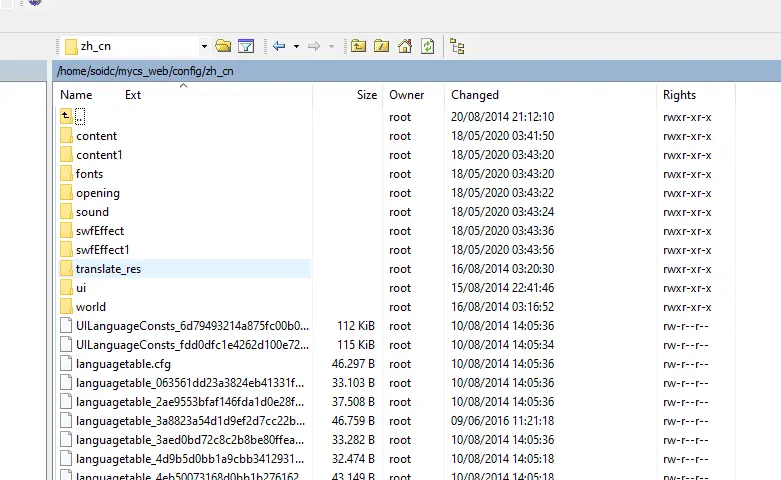Click the remote path /home/soidc/mycs_web/config/zh_cn

coord(145,71)
